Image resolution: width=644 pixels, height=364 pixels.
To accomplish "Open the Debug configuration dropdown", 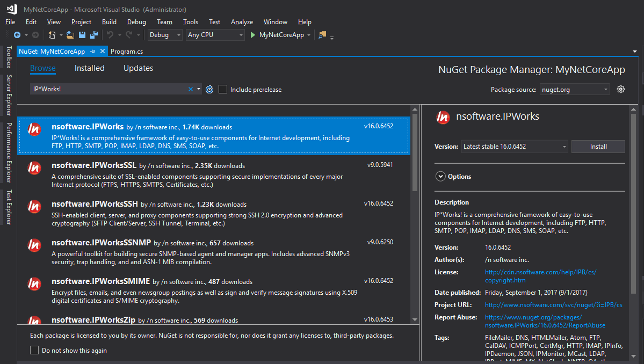I will [x=165, y=35].
